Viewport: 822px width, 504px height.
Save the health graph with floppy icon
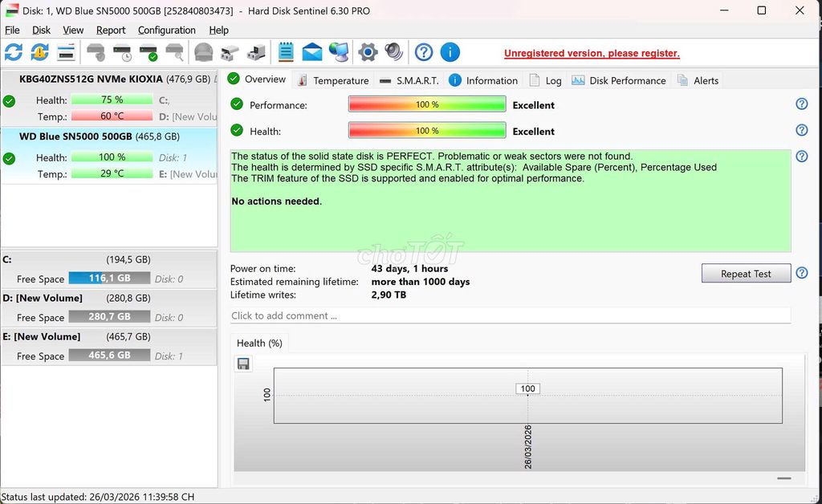coord(243,364)
